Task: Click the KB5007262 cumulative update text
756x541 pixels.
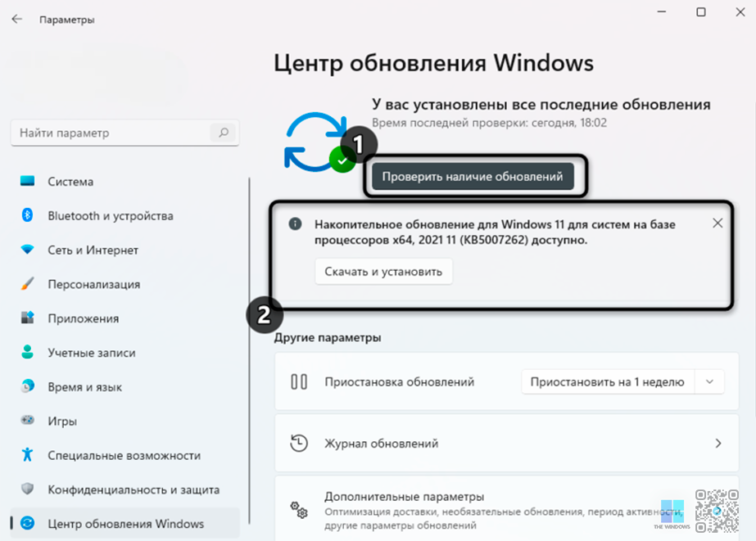Action: 496,232
